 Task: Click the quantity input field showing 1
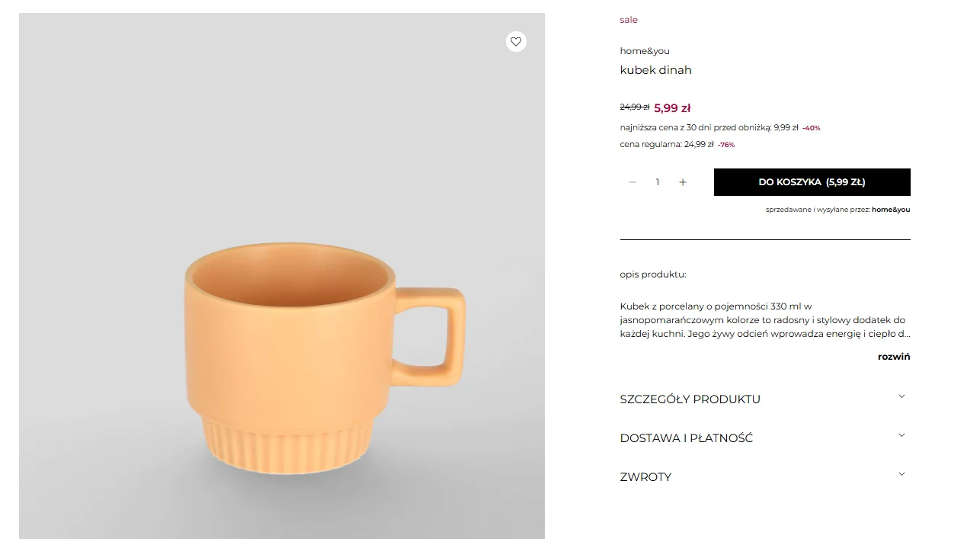[x=657, y=182]
